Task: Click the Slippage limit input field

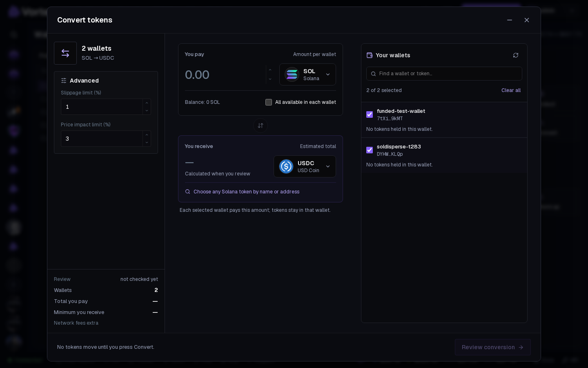Action: [102, 107]
